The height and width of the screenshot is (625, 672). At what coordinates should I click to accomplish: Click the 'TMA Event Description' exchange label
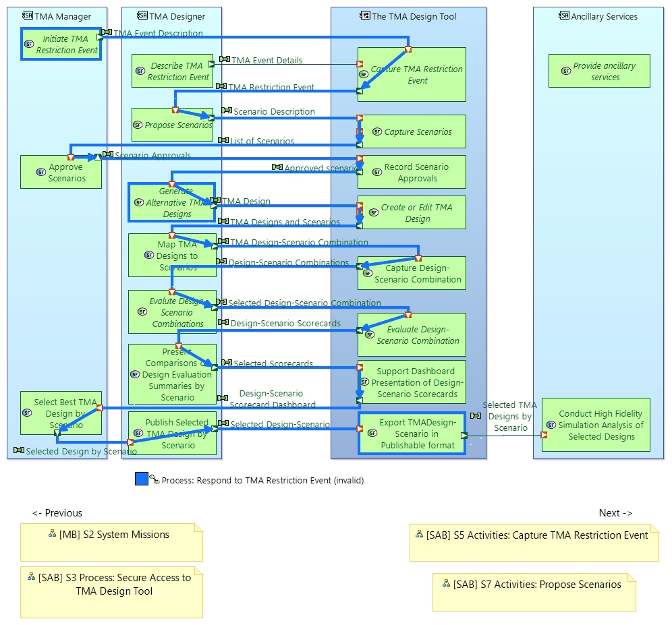coord(158,33)
